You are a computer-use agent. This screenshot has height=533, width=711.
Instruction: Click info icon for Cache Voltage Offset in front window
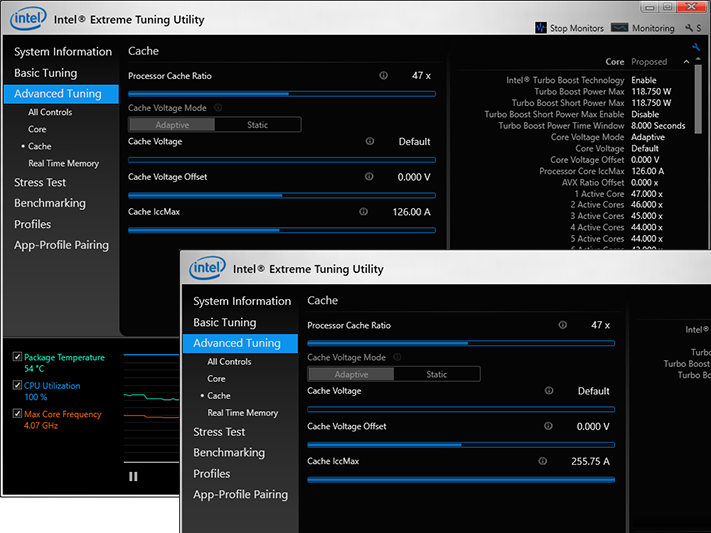tap(548, 426)
